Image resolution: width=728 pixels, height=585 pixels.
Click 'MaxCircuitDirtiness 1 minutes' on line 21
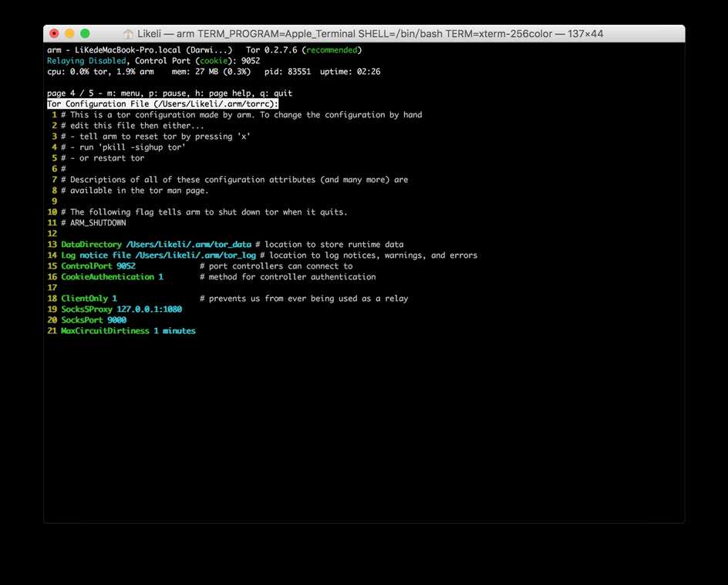128,331
